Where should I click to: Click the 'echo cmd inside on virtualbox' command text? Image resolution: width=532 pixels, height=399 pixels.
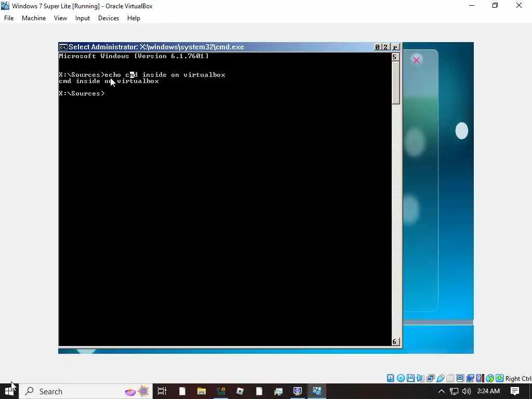(x=165, y=75)
